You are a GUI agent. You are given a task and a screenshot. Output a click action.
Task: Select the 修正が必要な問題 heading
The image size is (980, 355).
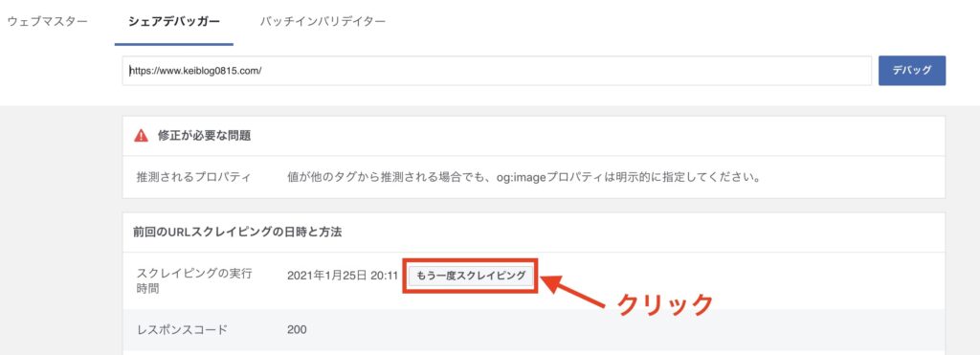pyautogui.click(x=206, y=136)
